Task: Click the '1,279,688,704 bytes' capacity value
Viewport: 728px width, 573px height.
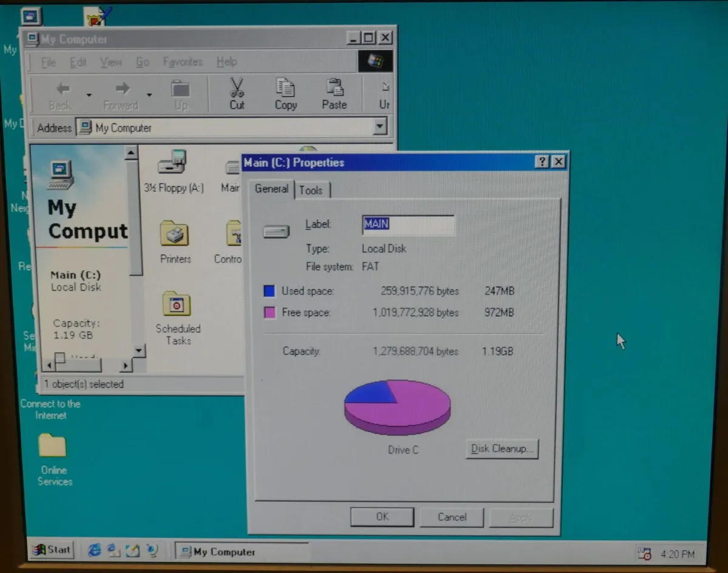Action: point(416,351)
